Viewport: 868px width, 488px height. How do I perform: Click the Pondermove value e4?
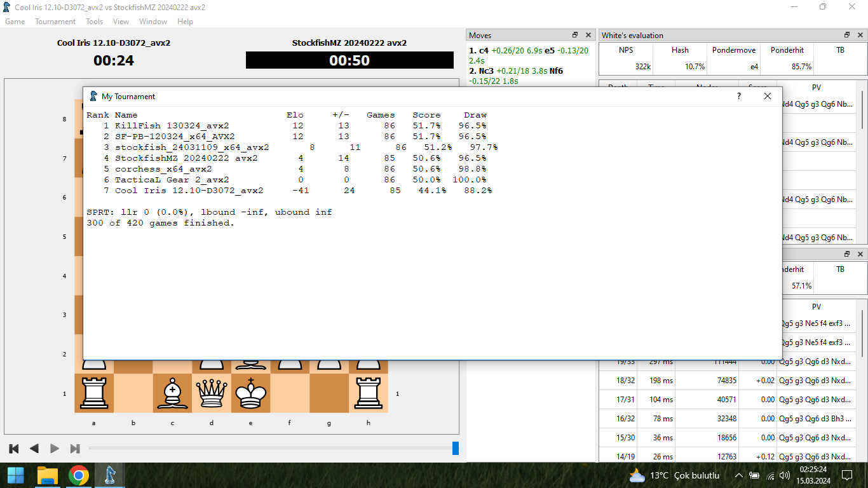(754, 66)
